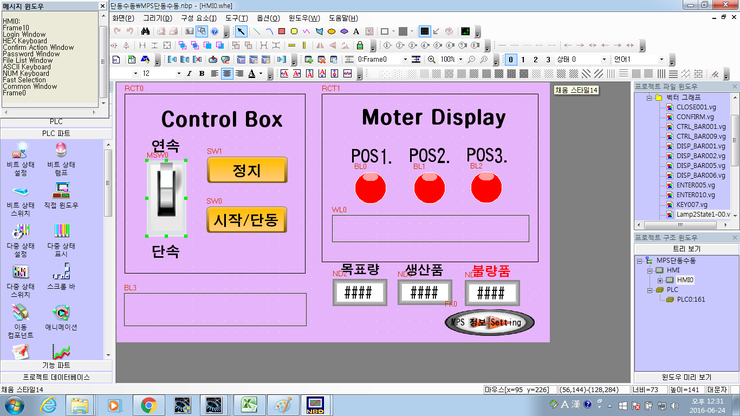Expand the HMI0 tree node
Viewport: 740px width, 416px height.
pyautogui.click(x=660, y=280)
